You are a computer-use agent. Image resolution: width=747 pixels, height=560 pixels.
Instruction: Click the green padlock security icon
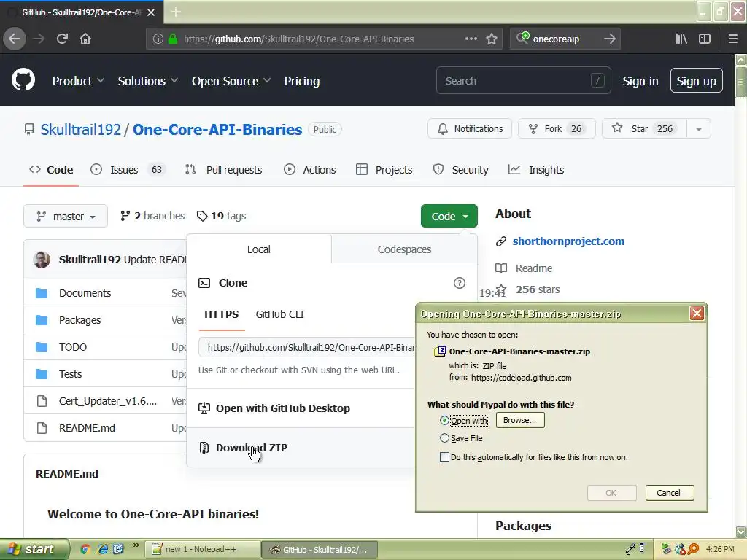pos(173,39)
